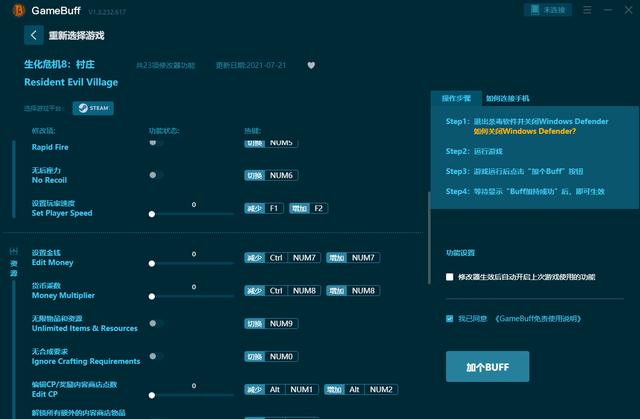The height and width of the screenshot is (419, 640).
Task: Click the resources section icon on left
Action: tap(14, 264)
